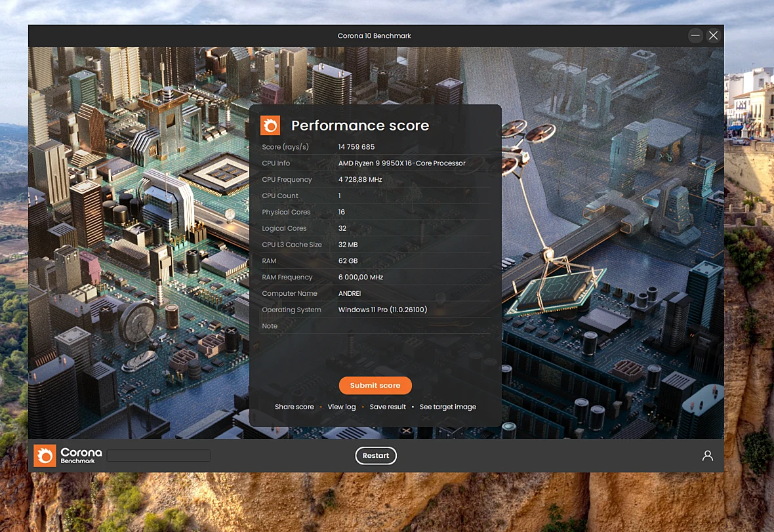Click the CPU Info label
The height and width of the screenshot is (532, 774).
[x=276, y=163]
